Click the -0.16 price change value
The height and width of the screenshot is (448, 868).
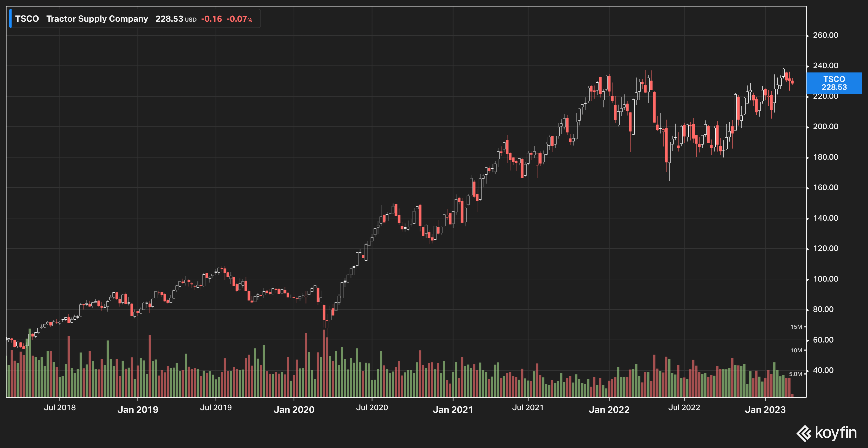[212, 19]
